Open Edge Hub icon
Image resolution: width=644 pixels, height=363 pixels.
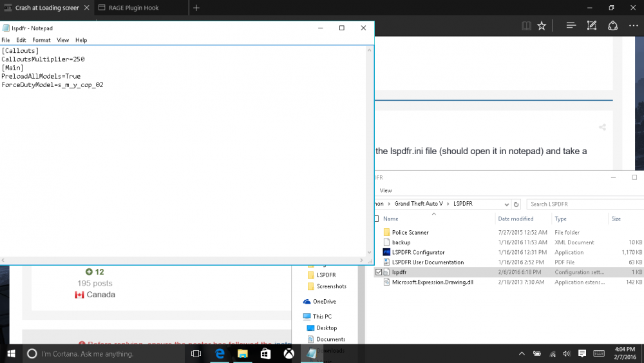tap(571, 26)
